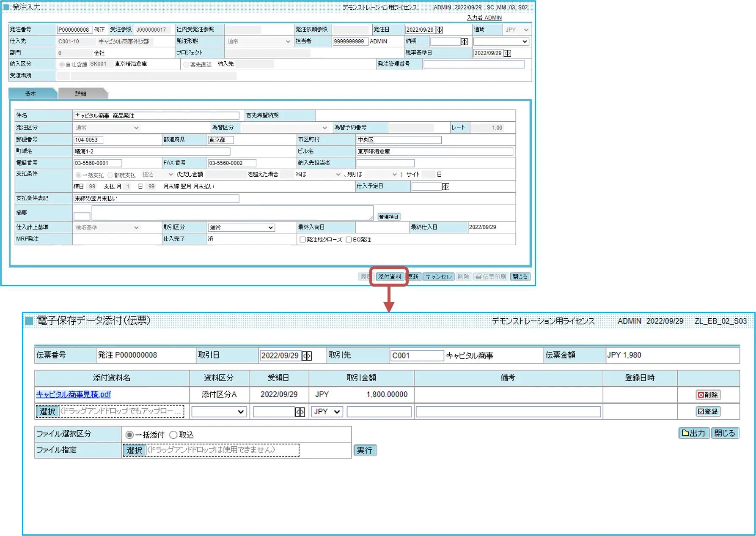Screen dimensions: 756x536
Task: Open calendar picker in new attachment 受領日 field
Action: [300, 412]
